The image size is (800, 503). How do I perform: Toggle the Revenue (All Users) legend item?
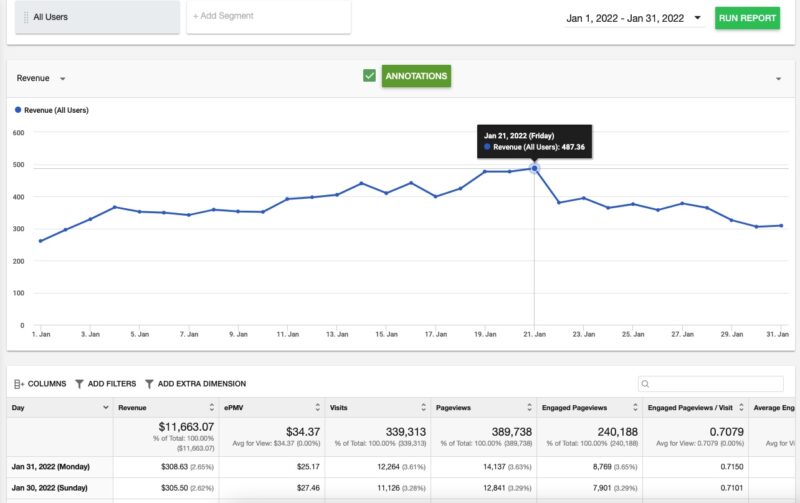pos(52,110)
